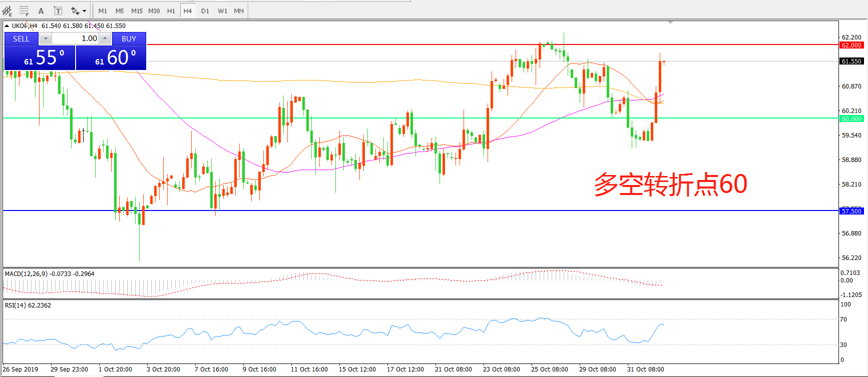Click the Arrows objects icon
The height and width of the screenshot is (377, 868).
(75, 10)
